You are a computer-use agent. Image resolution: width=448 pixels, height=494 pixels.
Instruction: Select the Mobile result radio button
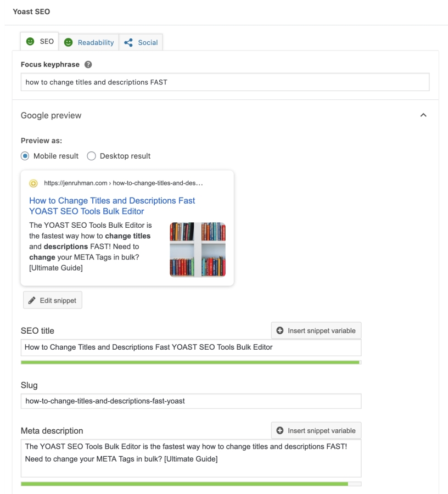coord(25,156)
